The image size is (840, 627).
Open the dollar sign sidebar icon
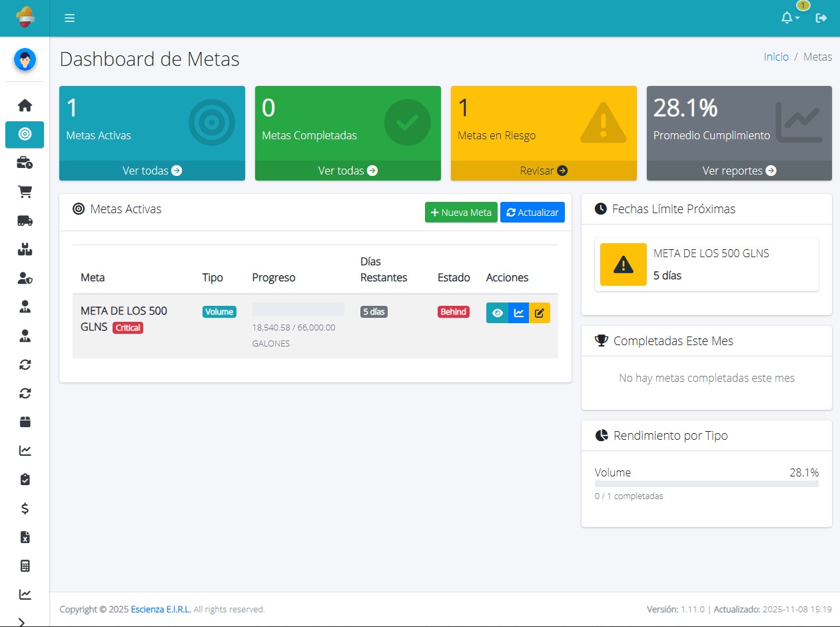pyautogui.click(x=25, y=508)
